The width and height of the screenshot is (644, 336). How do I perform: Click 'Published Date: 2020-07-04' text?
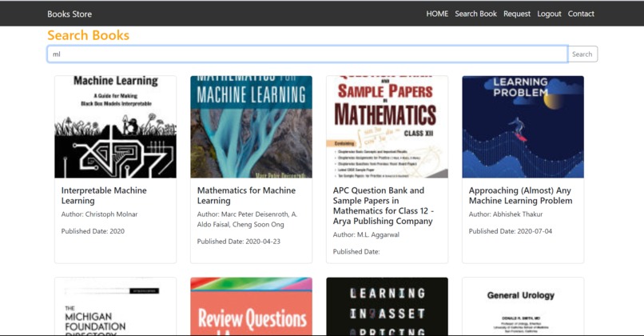coord(510,231)
